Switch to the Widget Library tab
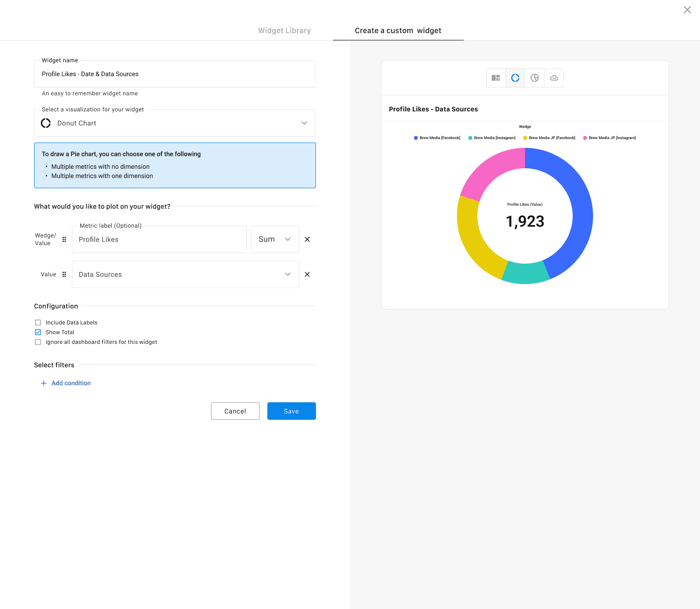The image size is (700, 609). pos(284,31)
